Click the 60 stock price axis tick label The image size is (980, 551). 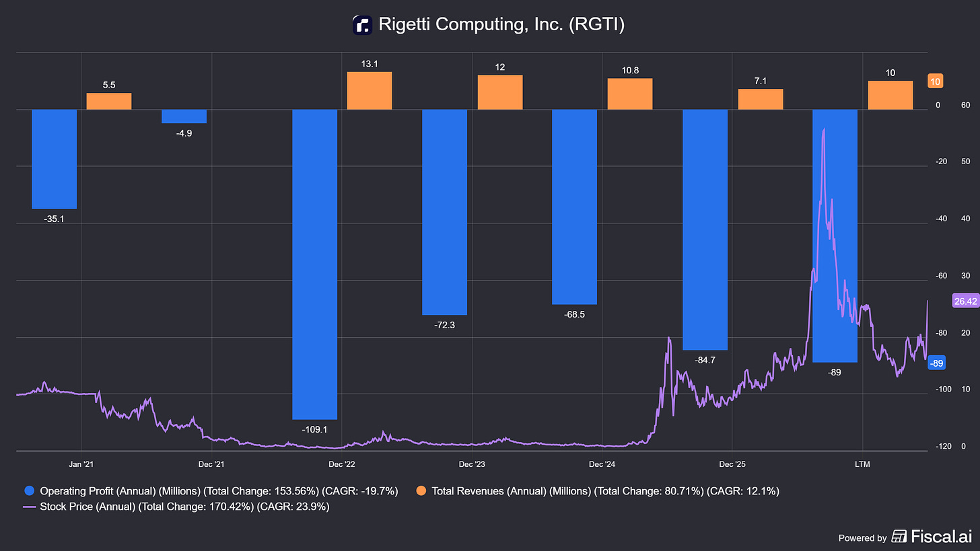(x=965, y=105)
